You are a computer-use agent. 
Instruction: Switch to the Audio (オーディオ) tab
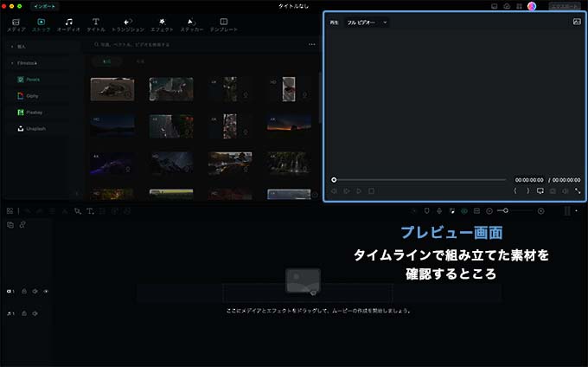coord(68,23)
